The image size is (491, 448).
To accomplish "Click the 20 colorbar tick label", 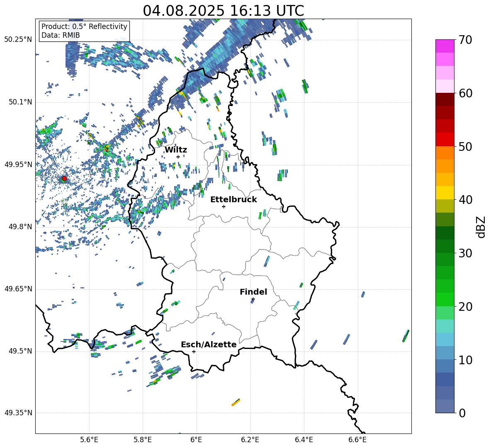I will click(x=465, y=307).
